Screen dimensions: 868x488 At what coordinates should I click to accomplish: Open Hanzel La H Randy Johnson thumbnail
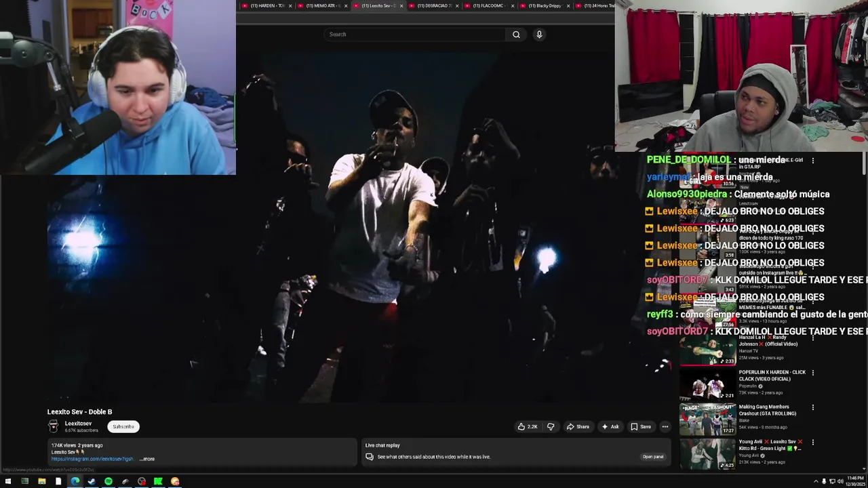(708, 350)
